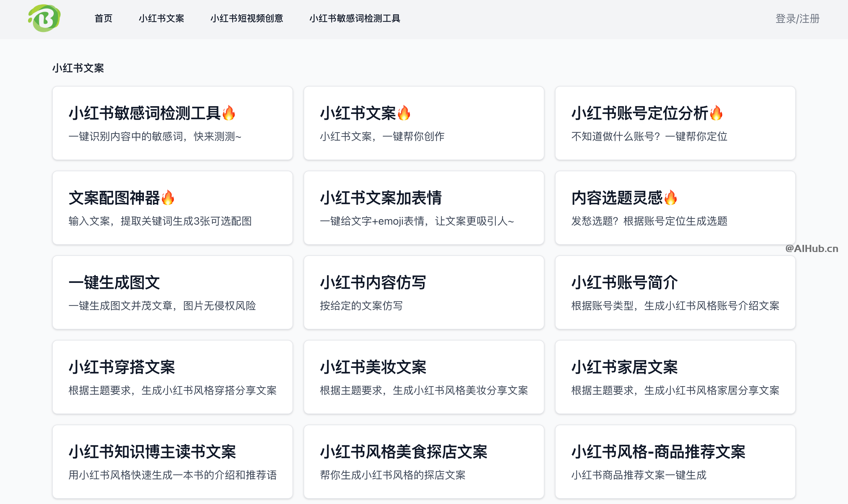Click the flame icon next to 文案配图神器
Image resolution: width=848 pixels, height=504 pixels.
(x=168, y=197)
